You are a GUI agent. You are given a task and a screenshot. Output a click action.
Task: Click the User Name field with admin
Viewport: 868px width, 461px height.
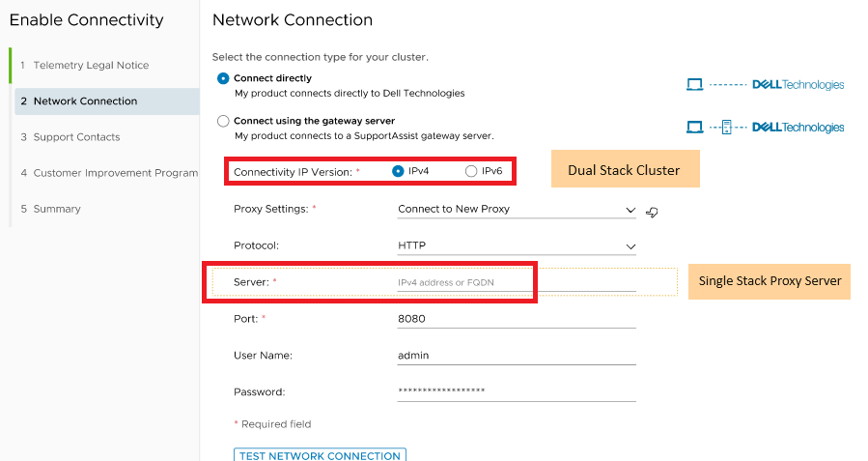click(517, 355)
